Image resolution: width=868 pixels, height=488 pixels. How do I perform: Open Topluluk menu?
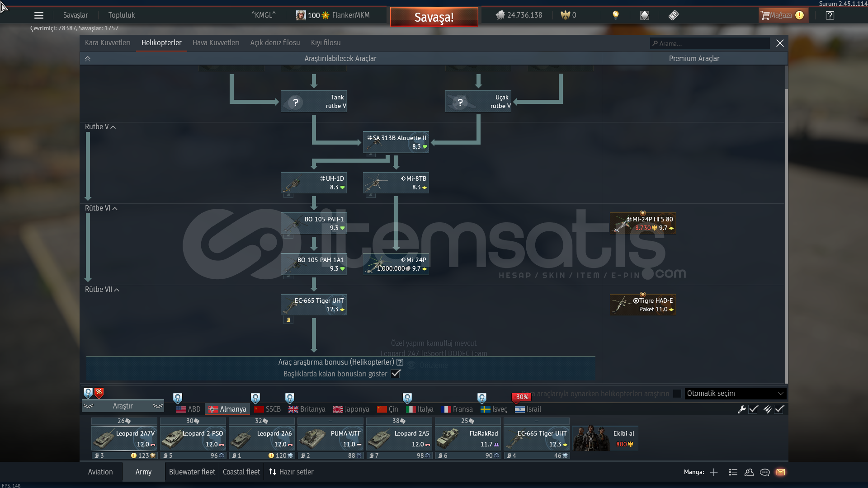(x=122, y=15)
